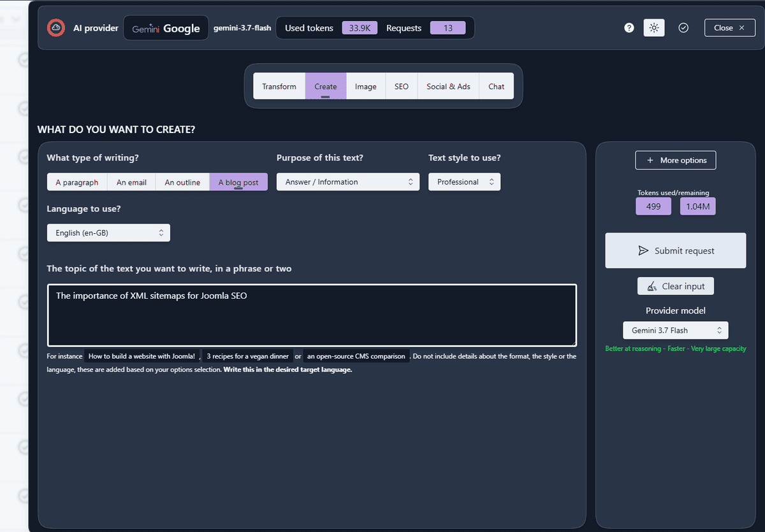The image size is (765, 532).
Task: Open the Image tab
Action: 366,87
